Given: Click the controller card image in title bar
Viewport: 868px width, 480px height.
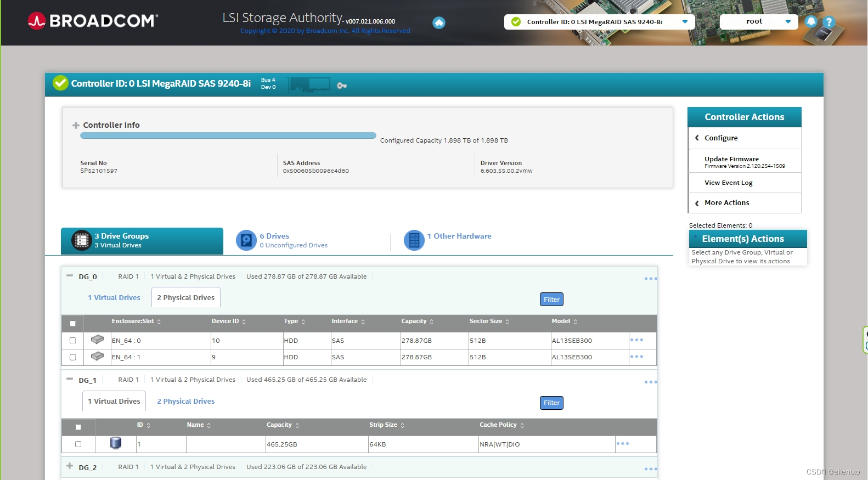Looking at the screenshot, I should (x=309, y=84).
